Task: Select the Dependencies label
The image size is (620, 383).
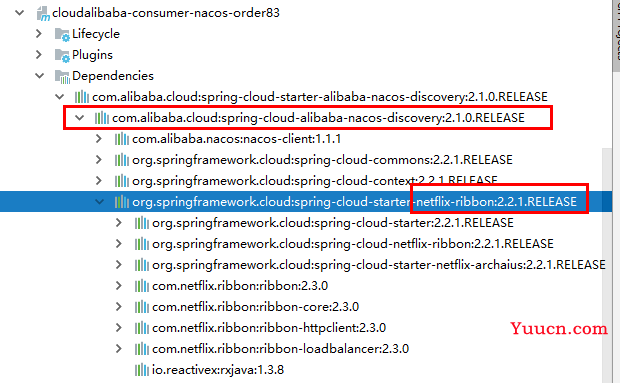Action: pos(113,76)
